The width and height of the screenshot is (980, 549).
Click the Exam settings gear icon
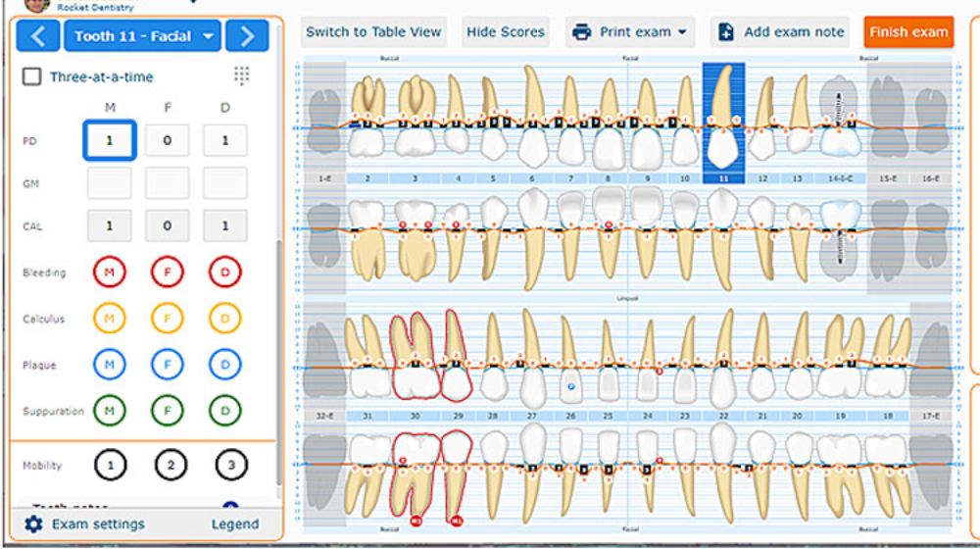click(x=33, y=524)
